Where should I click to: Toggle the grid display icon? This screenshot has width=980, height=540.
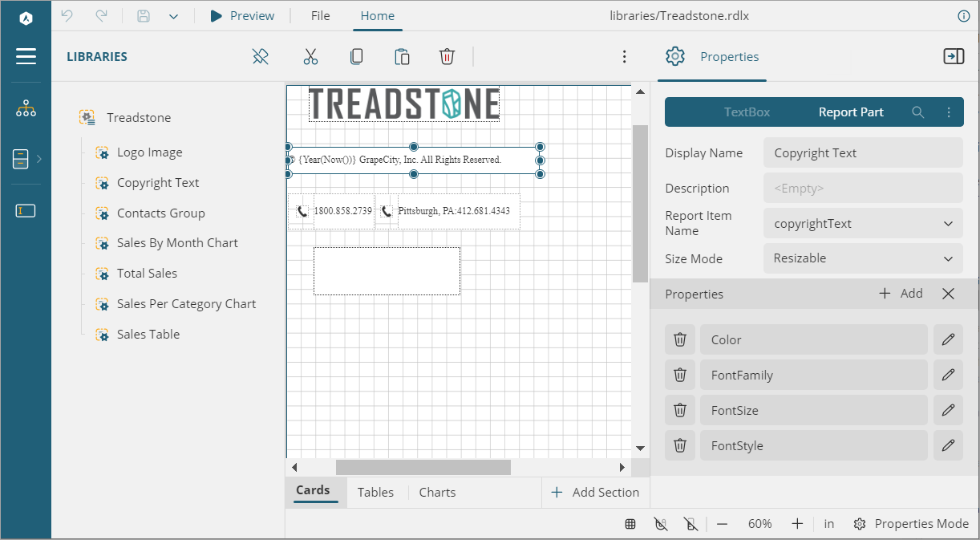point(631,524)
